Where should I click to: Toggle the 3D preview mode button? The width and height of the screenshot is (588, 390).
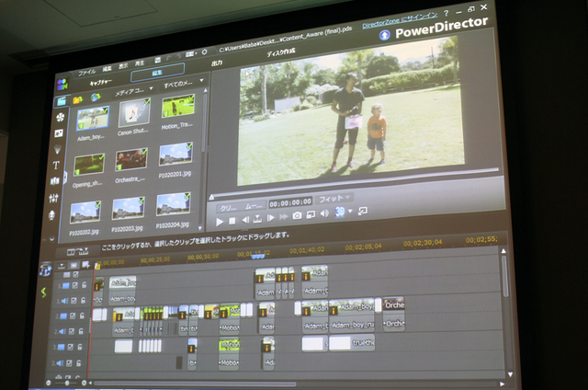(340, 212)
